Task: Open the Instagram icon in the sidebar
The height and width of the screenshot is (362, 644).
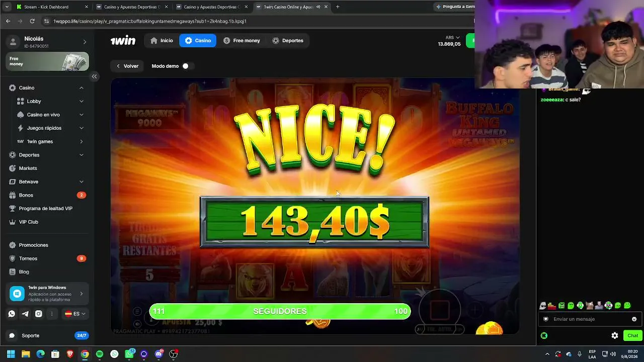Action: [x=38, y=314]
